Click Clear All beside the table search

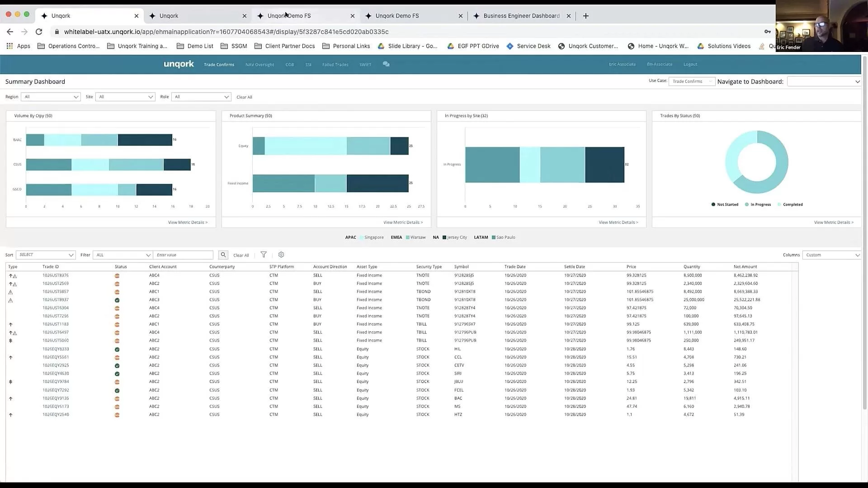point(241,255)
